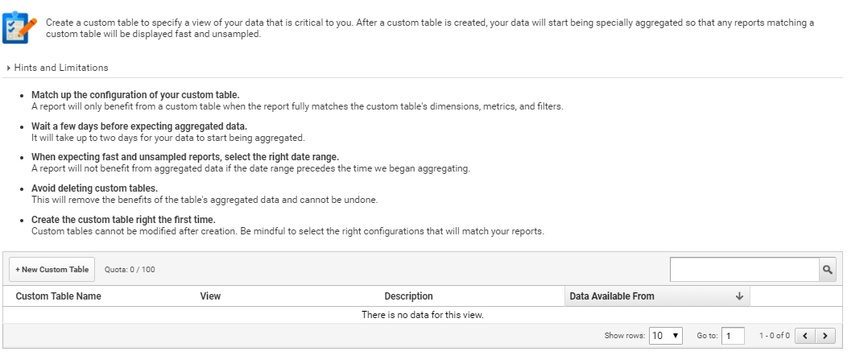Viewport: 868px width, 364px height.
Task: Click the Go to page input
Action: pos(733,336)
